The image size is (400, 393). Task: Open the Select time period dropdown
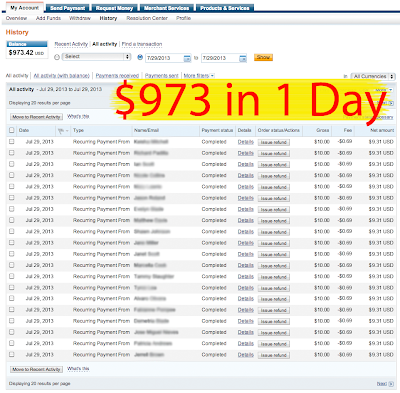click(96, 57)
